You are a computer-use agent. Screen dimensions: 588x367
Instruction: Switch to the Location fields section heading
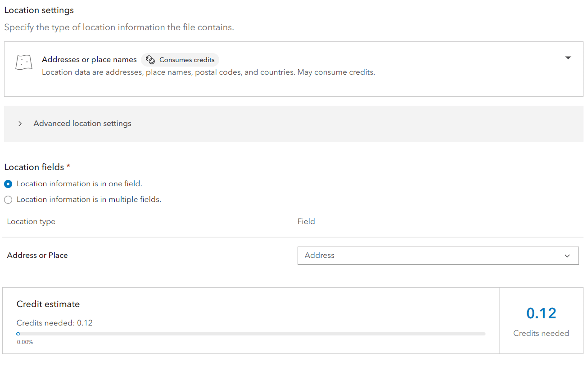(34, 167)
